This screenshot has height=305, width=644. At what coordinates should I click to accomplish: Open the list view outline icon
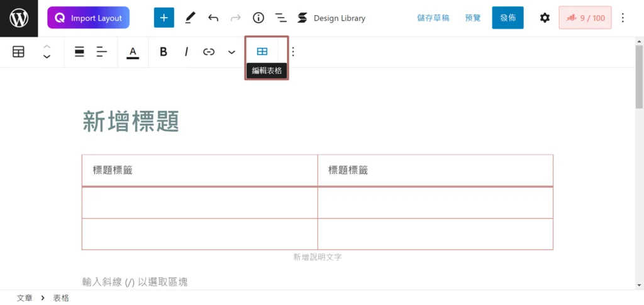[281, 18]
